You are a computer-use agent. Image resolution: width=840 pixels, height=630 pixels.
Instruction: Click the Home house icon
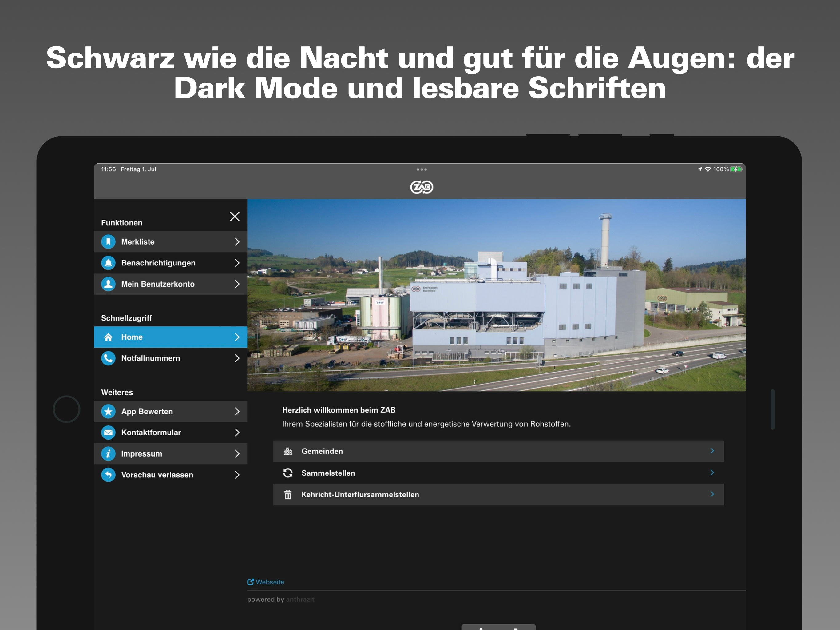coord(108,337)
